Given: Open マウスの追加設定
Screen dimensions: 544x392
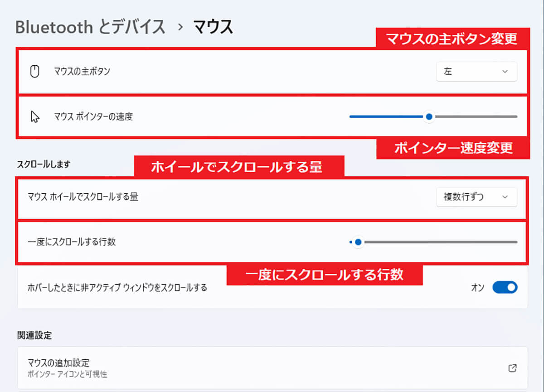Looking at the screenshot, I should [x=272, y=368].
